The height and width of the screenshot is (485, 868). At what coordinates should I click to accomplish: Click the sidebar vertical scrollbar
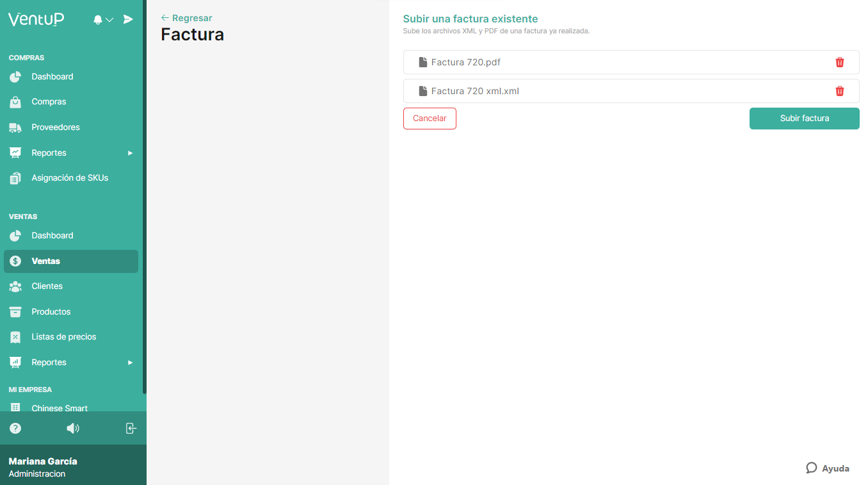click(x=144, y=192)
